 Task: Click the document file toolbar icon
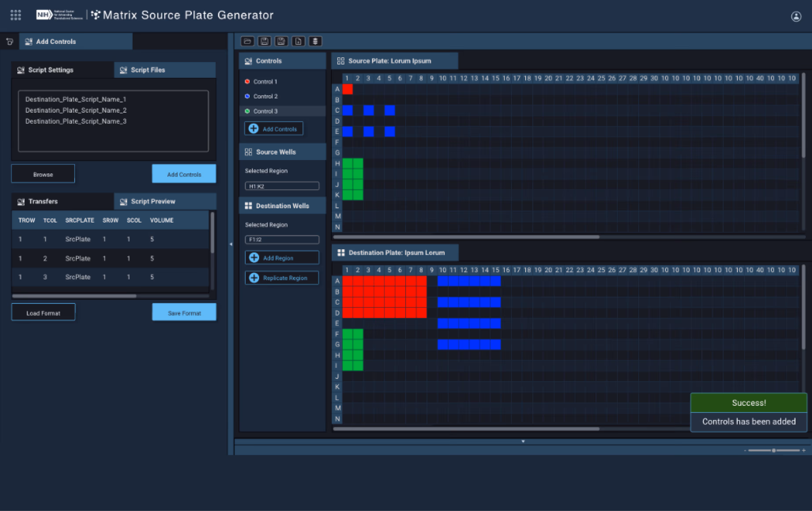pyautogui.click(x=298, y=41)
